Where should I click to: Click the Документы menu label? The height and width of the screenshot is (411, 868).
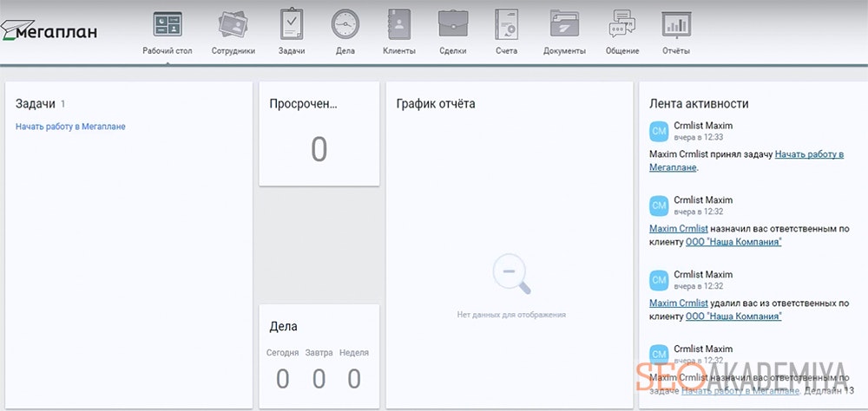[565, 51]
